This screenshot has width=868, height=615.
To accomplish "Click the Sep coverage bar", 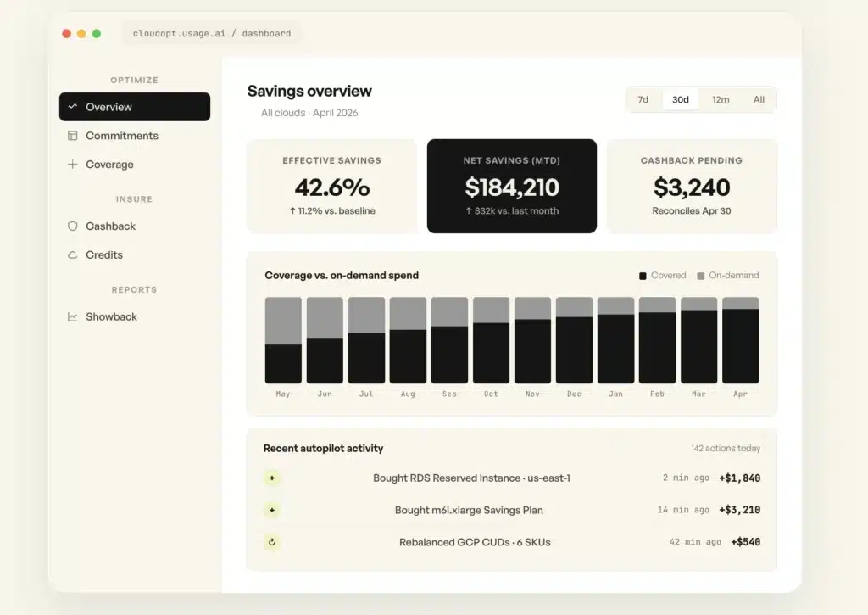I will (x=449, y=340).
